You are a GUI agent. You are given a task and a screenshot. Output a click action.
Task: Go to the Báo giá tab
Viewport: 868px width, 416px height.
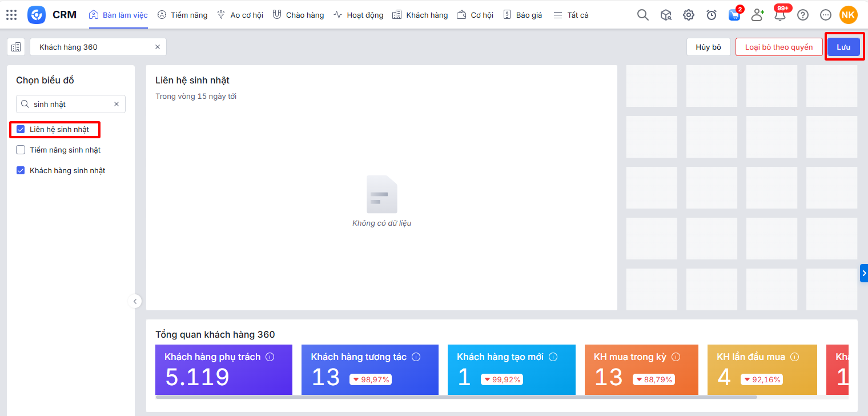(523, 15)
